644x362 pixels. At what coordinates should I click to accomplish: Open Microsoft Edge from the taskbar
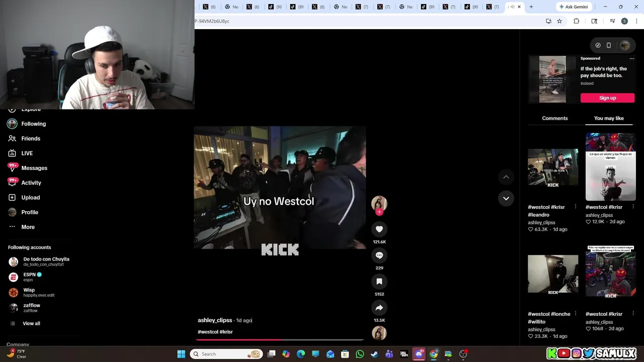coord(301,354)
